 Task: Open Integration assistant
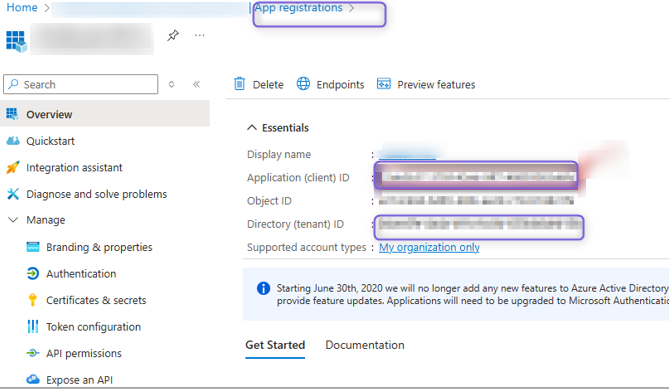point(74,168)
